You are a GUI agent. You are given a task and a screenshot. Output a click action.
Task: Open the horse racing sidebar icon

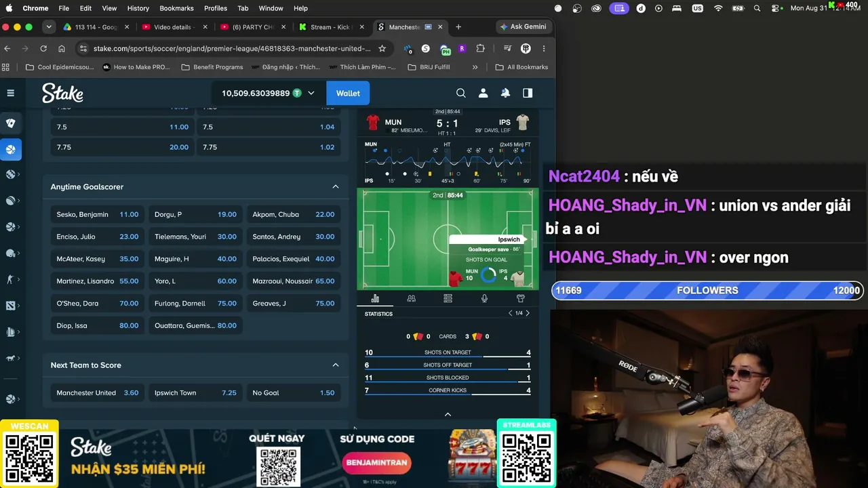click(10, 358)
